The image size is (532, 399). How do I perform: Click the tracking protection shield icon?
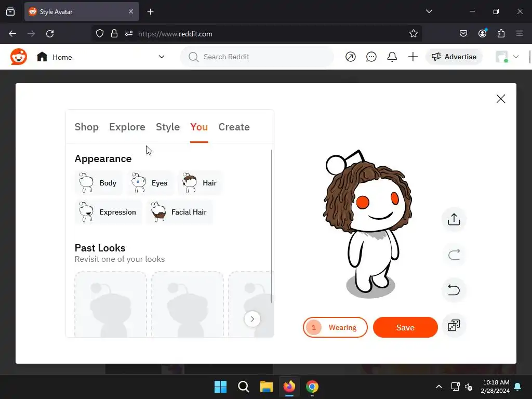(x=100, y=34)
